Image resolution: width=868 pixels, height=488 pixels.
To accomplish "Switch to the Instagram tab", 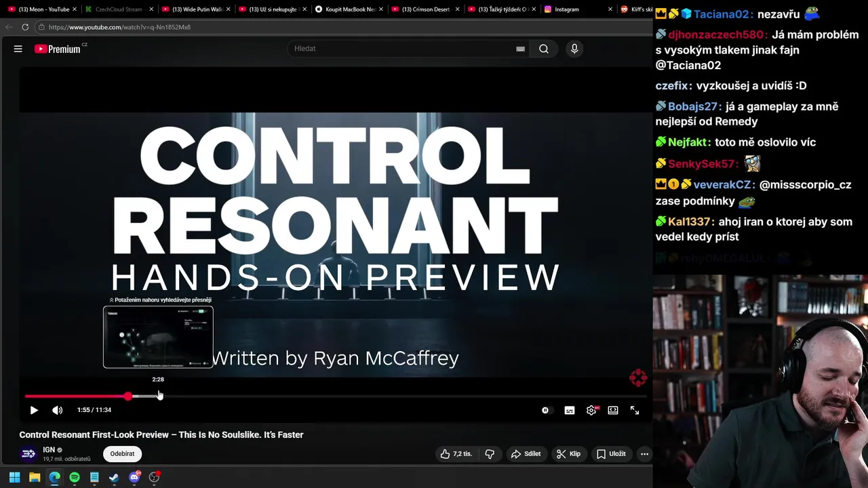I will point(576,9).
